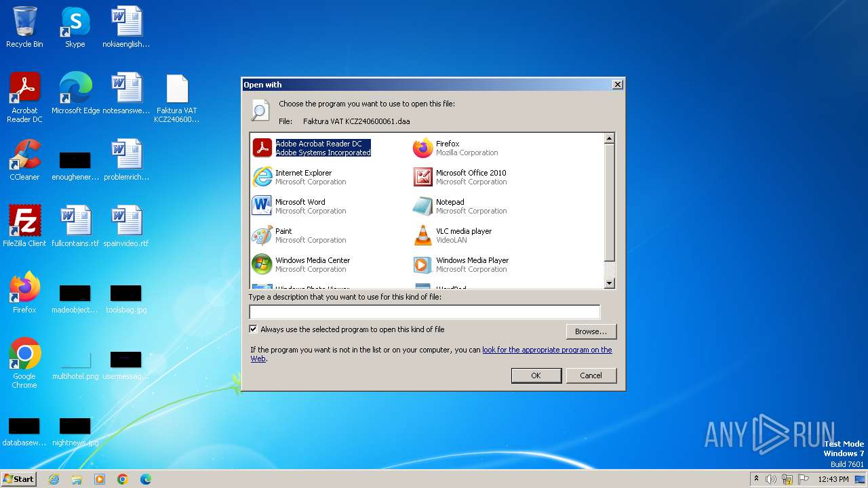Select the nokiaenglish document on desktop
868x488 pixels.
(x=126, y=27)
